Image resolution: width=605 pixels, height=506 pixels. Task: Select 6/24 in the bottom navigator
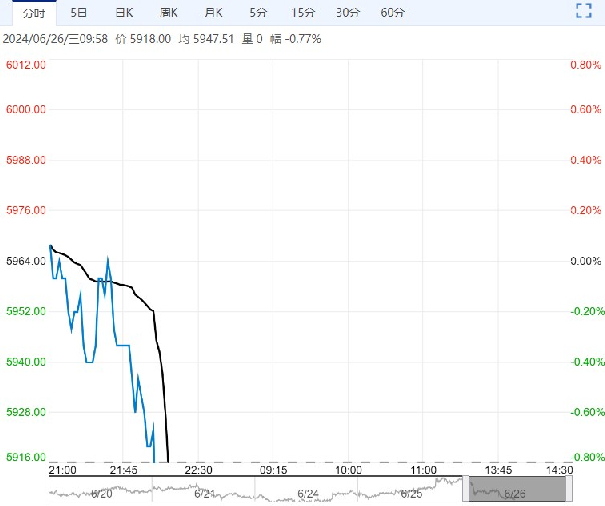click(308, 492)
